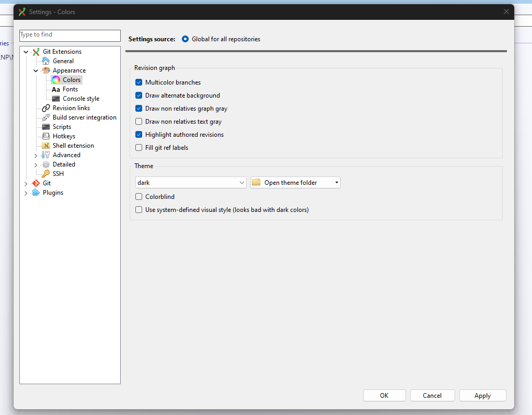Click the Build server integration icon
Viewport: 532px width, 415px height.
(x=46, y=117)
